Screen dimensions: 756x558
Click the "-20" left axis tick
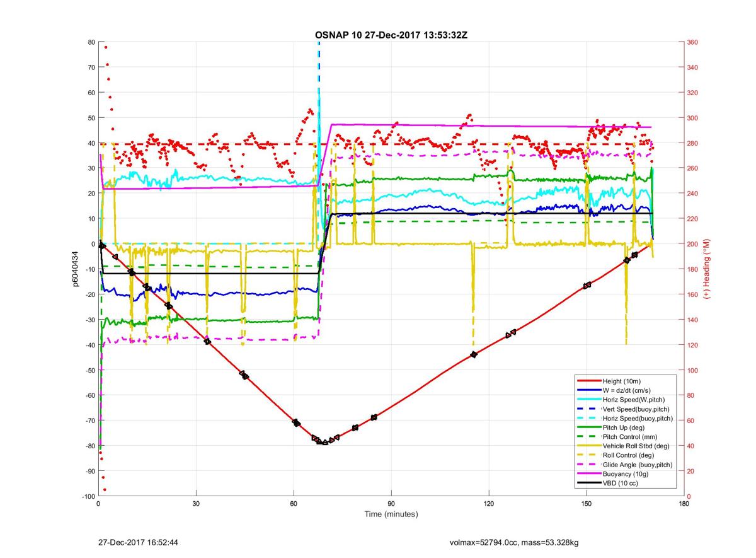[x=90, y=294]
